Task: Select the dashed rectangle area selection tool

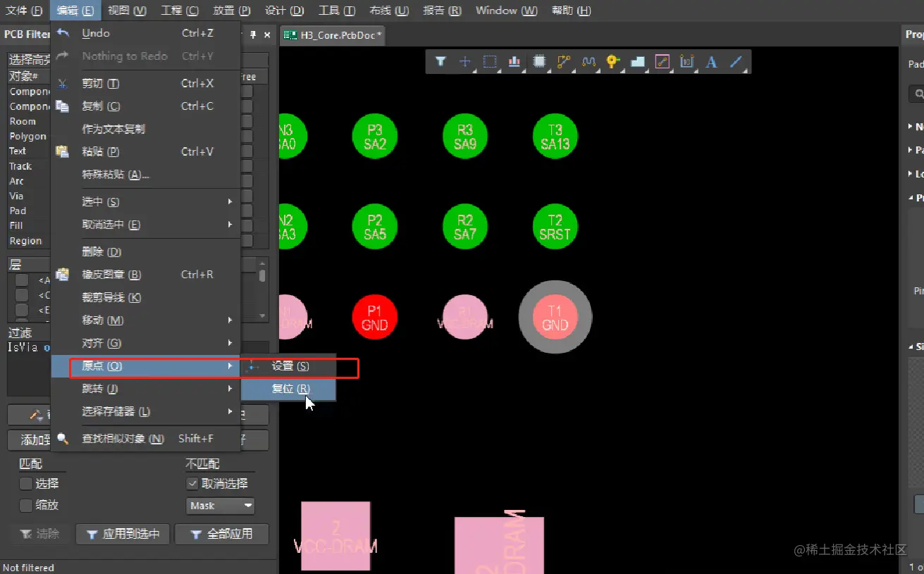Action: tap(490, 62)
